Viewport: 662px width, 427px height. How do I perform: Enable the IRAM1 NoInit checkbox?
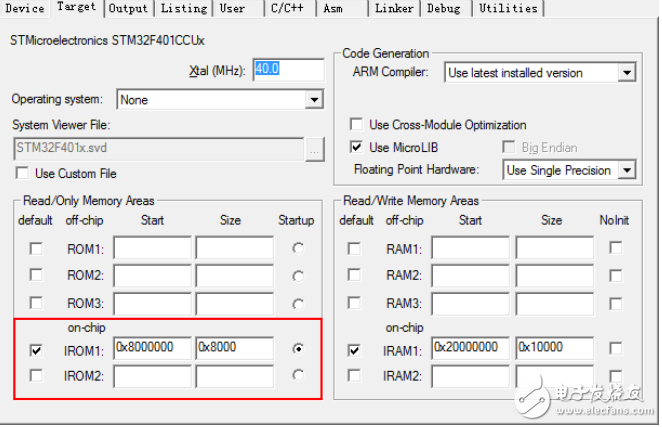616,349
